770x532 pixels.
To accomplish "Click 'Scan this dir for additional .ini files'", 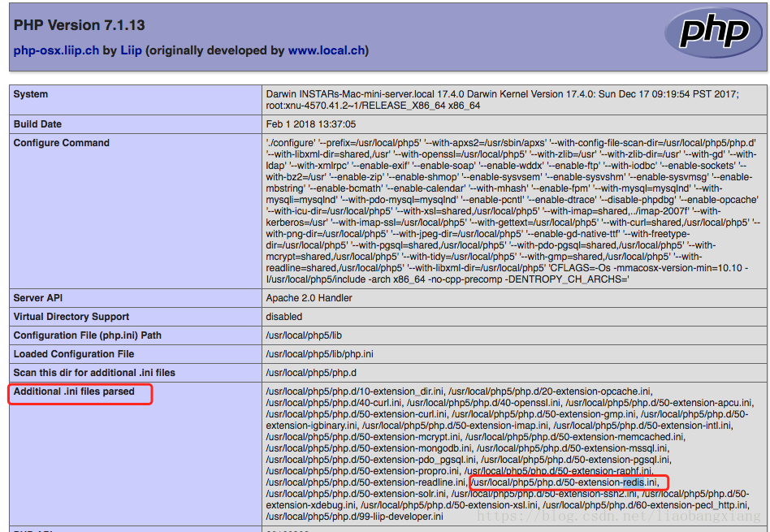I will [94, 373].
